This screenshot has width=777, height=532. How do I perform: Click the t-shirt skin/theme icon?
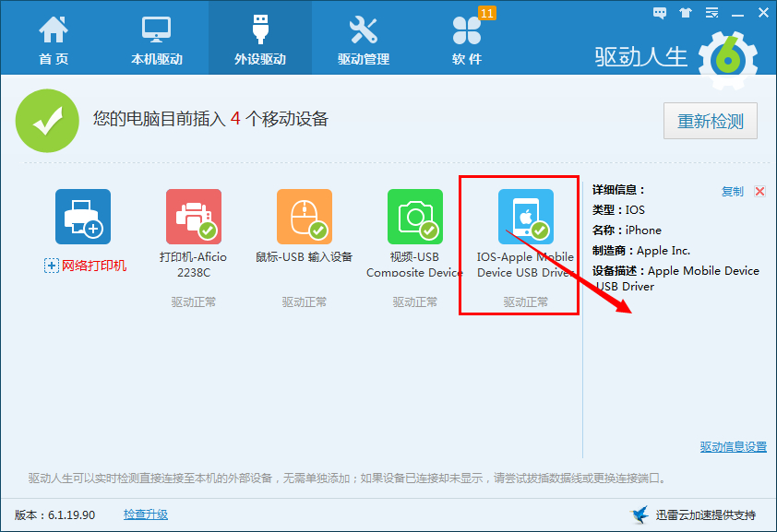point(684,13)
